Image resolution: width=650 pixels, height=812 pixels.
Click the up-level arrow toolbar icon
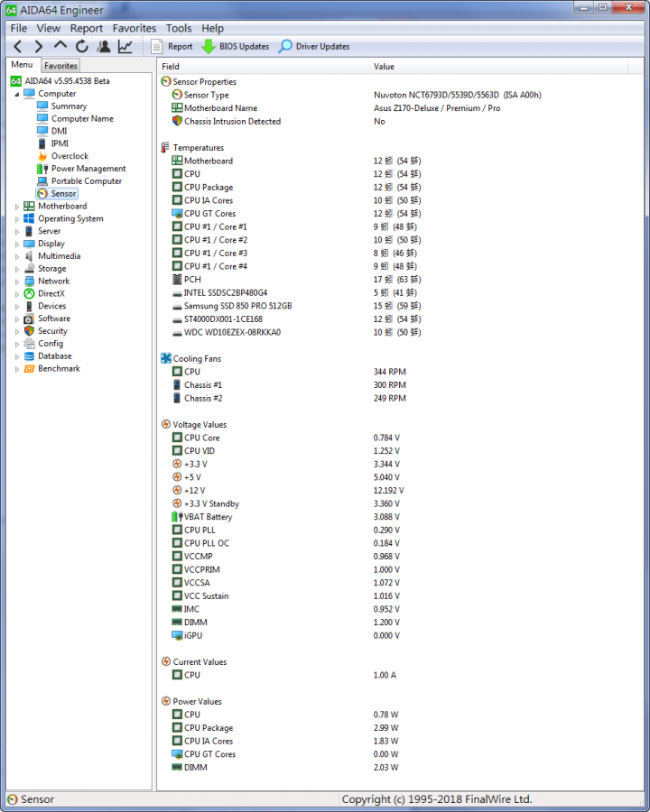point(60,46)
